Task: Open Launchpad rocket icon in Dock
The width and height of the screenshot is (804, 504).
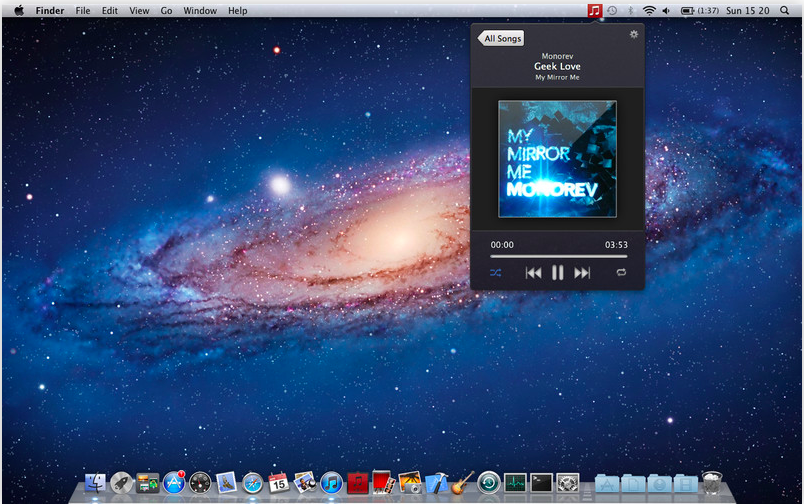Action: [x=122, y=483]
